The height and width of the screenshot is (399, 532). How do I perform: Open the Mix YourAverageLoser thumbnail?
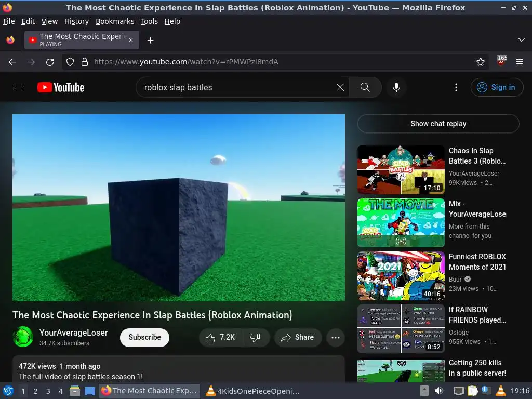click(401, 223)
